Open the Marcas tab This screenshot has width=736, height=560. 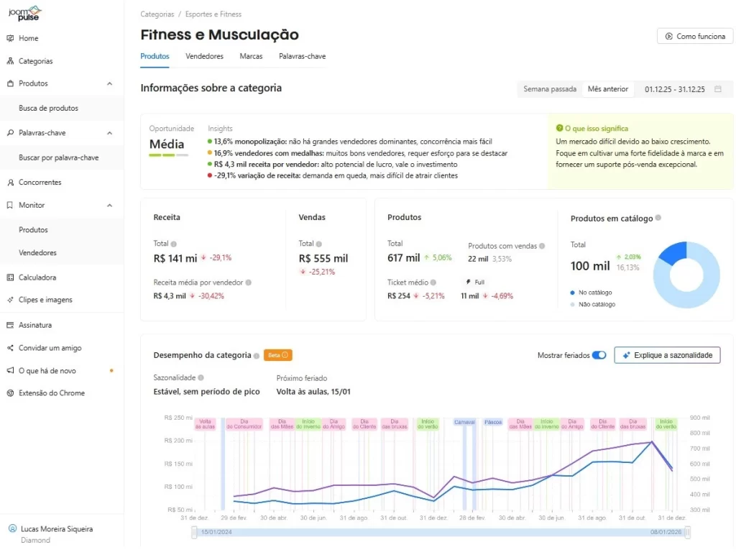click(251, 56)
